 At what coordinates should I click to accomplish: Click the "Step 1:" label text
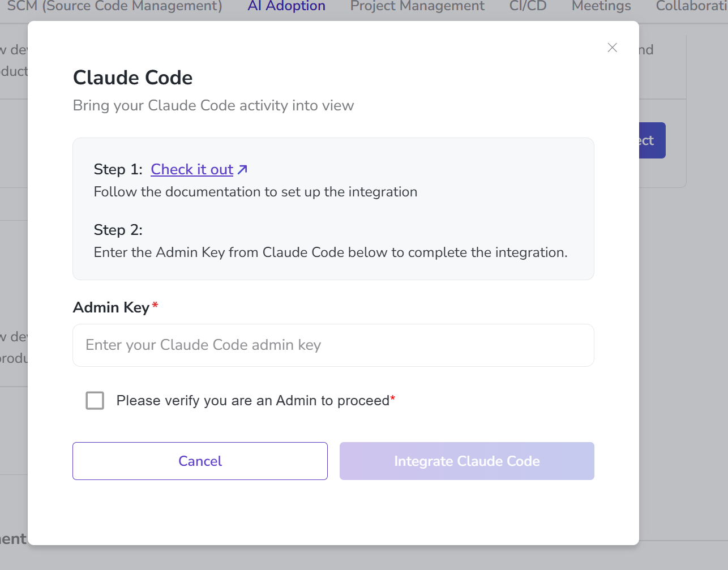pyautogui.click(x=118, y=169)
